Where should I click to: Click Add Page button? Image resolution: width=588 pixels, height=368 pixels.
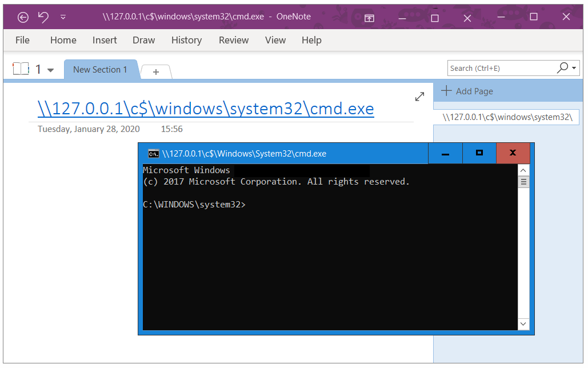click(x=467, y=91)
